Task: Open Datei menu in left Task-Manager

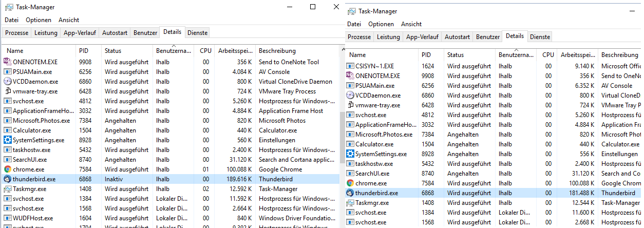Action: (11, 20)
